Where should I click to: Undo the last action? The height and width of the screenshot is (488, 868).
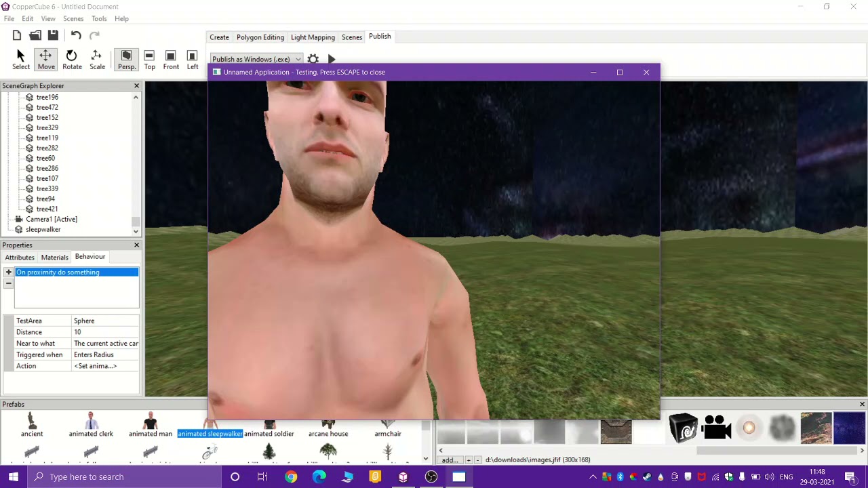(76, 35)
